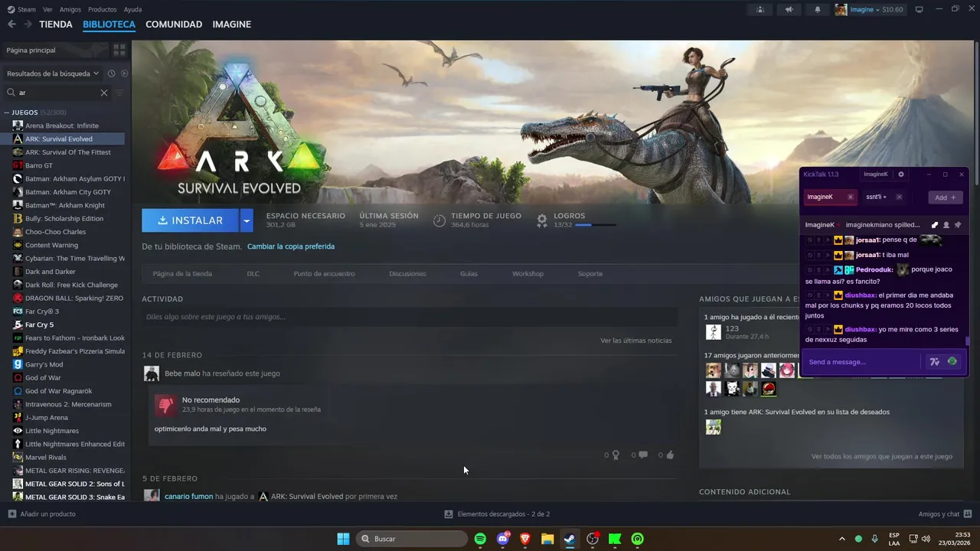The image size is (980, 551).
Task: Click the INSTALAR button
Action: 191,220
